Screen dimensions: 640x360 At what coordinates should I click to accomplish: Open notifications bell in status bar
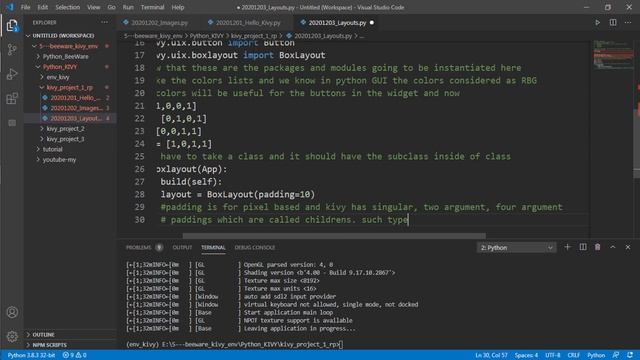point(630,355)
